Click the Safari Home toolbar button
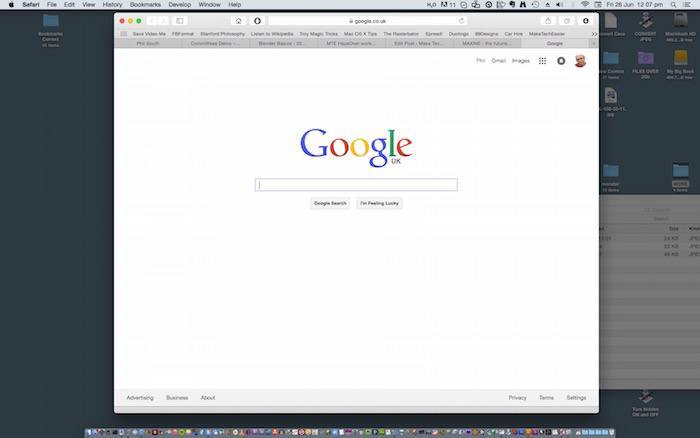 coord(238,21)
